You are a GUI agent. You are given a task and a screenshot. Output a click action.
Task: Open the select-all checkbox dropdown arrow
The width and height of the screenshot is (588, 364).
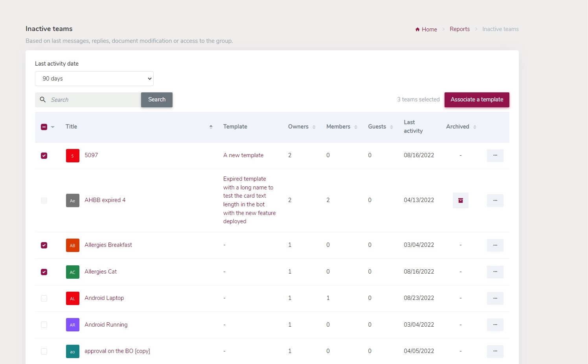pos(52,127)
